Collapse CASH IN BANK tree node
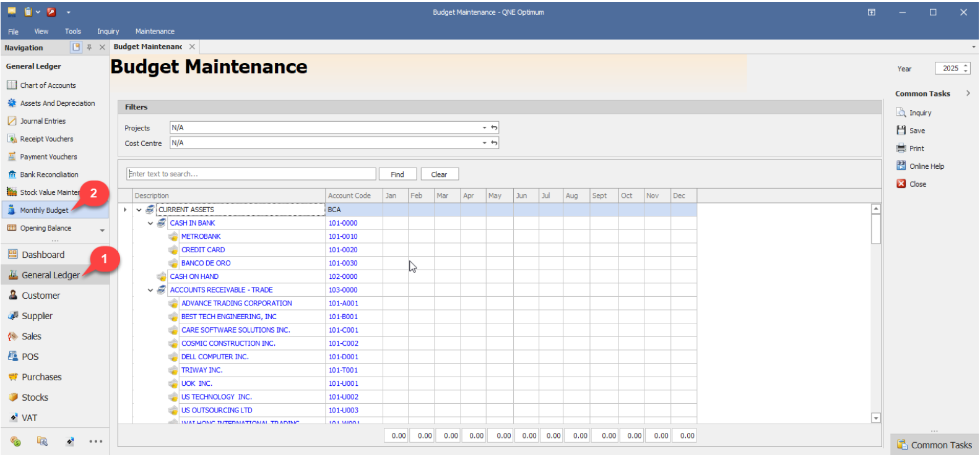Viewport: 980px width, 457px height. point(150,224)
